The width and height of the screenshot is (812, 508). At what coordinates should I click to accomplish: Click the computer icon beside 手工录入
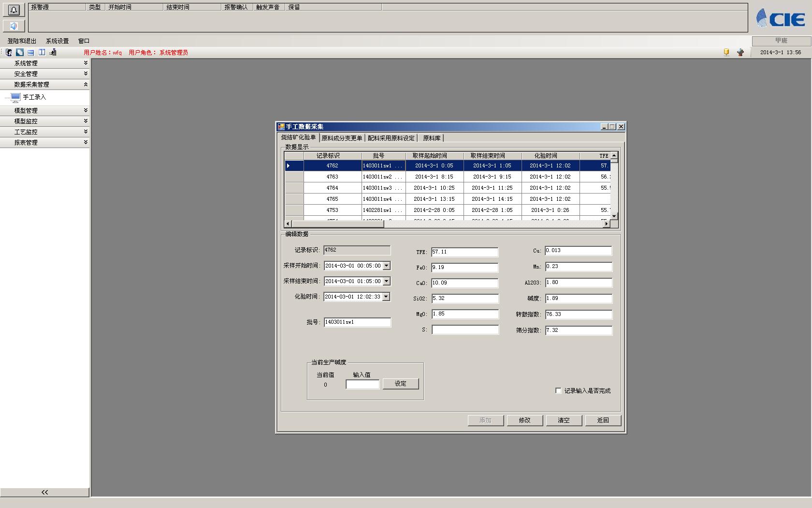pyautogui.click(x=15, y=97)
